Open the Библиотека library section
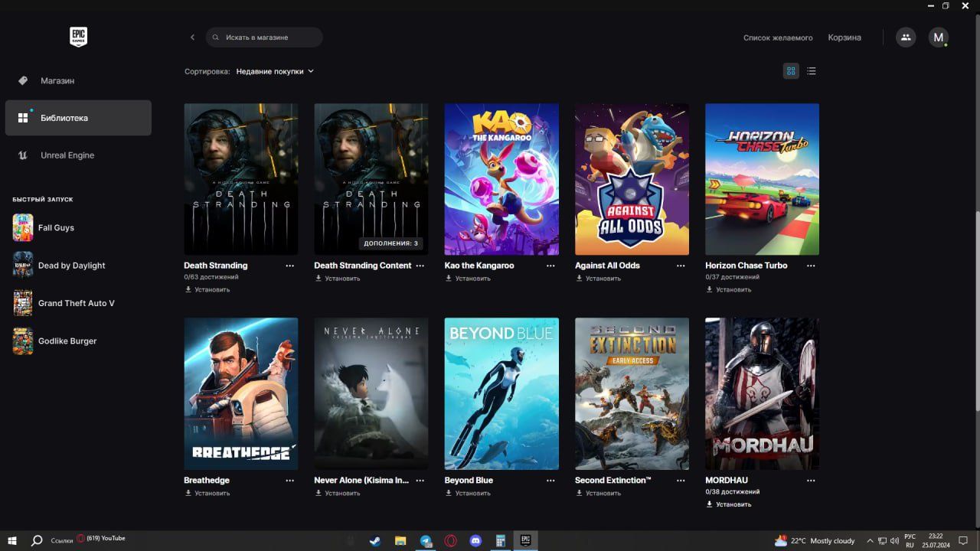This screenshot has width=980, height=551. point(78,118)
